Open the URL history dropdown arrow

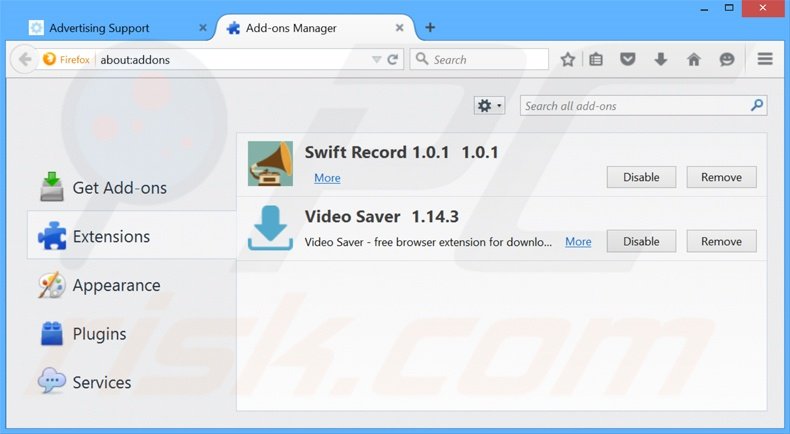[x=376, y=59]
